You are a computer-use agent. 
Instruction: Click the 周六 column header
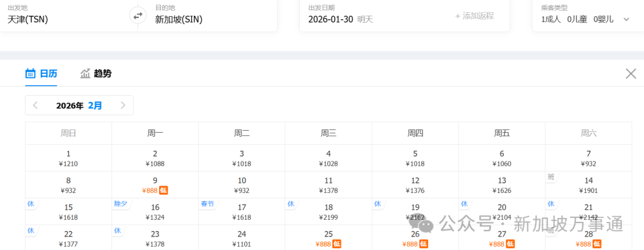click(x=588, y=133)
